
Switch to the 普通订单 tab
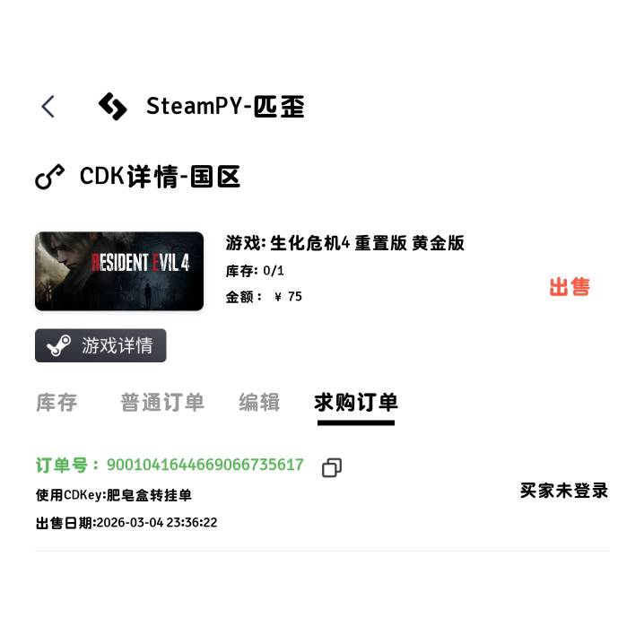pos(162,402)
